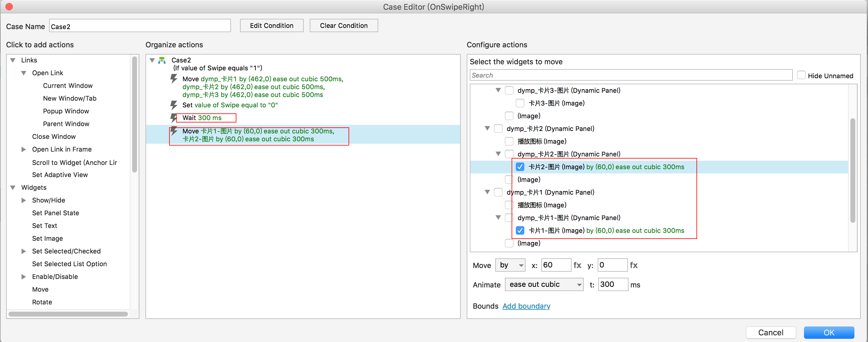Screen dimensions: 868x342
Task: Click fx button next to x value
Action: pyautogui.click(x=577, y=266)
